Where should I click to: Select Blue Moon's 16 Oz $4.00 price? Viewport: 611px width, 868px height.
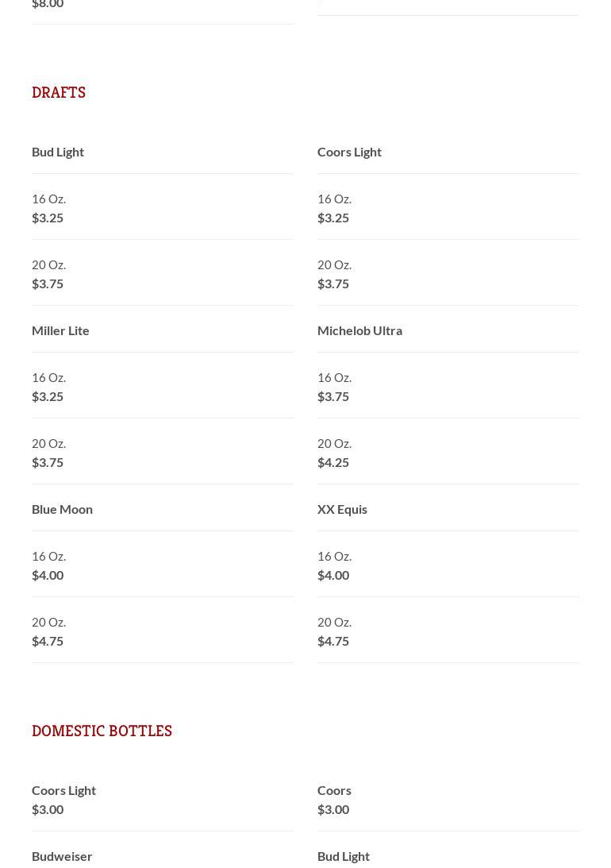pos(48,575)
